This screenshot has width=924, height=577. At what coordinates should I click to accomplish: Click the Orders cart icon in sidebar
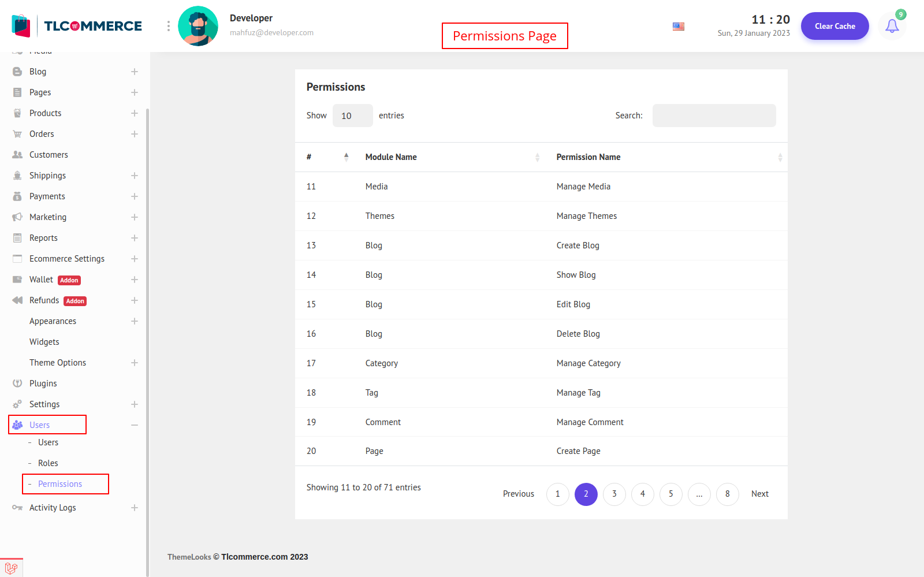17,134
